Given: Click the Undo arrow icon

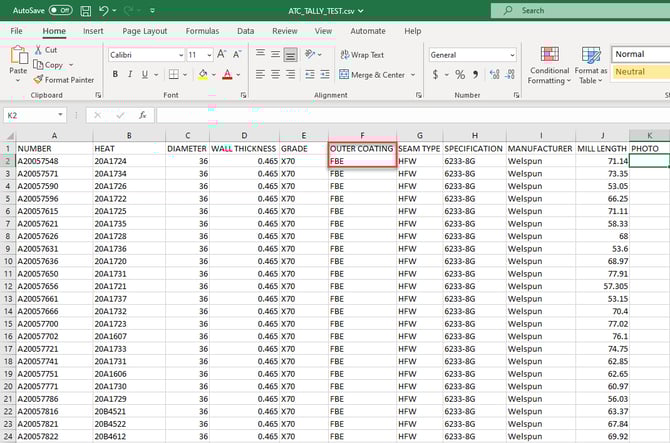Looking at the screenshot, I should click(105, 10).
